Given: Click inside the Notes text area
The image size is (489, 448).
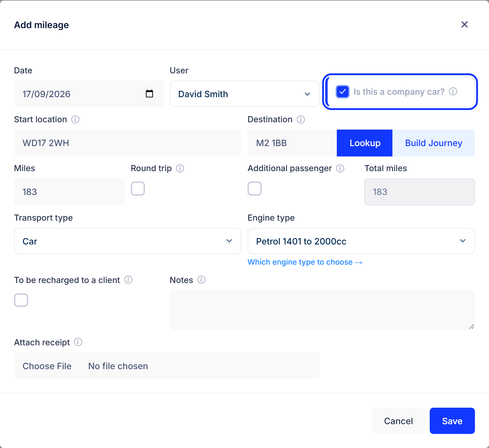Looking at the screenshot, I should [322, 310].
